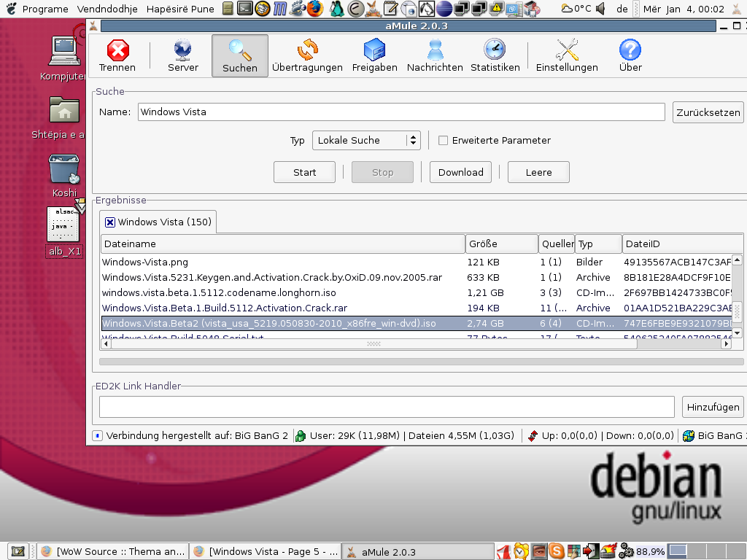Switch to the WoW Source taskbar window
The width and height of the screenshot is (747, 560).
tap(112, 551)
